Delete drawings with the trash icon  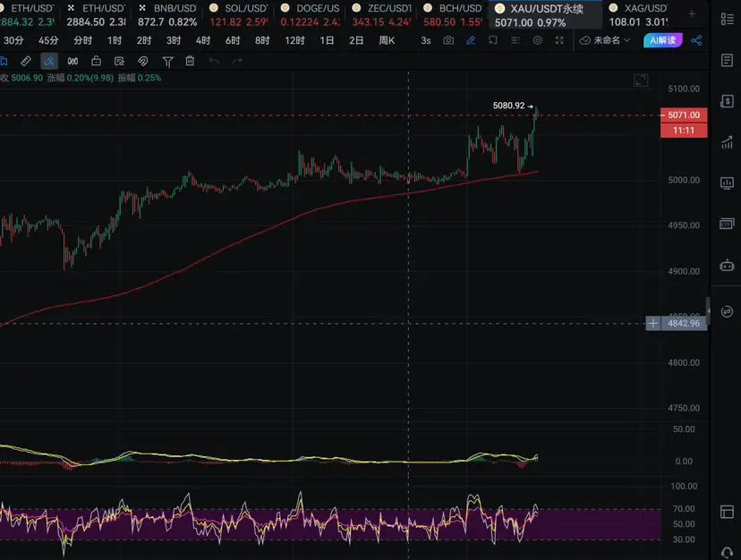[x=190, y=61]
